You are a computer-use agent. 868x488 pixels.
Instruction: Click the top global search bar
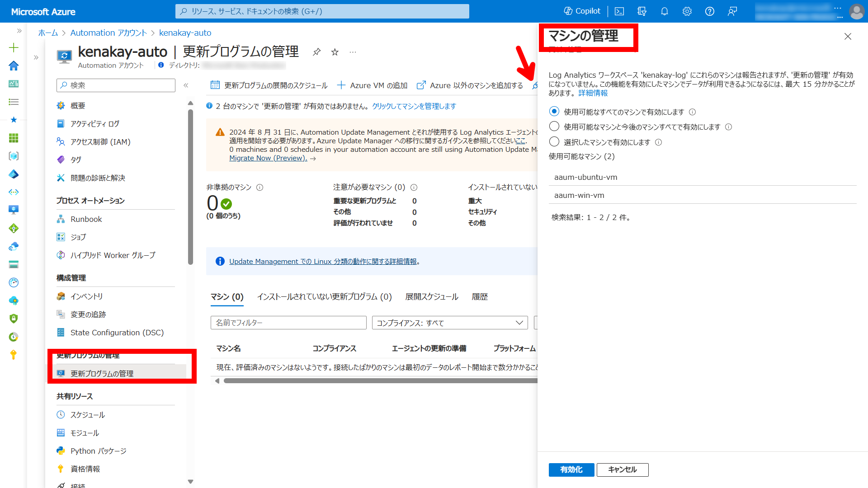pos(322,11)
